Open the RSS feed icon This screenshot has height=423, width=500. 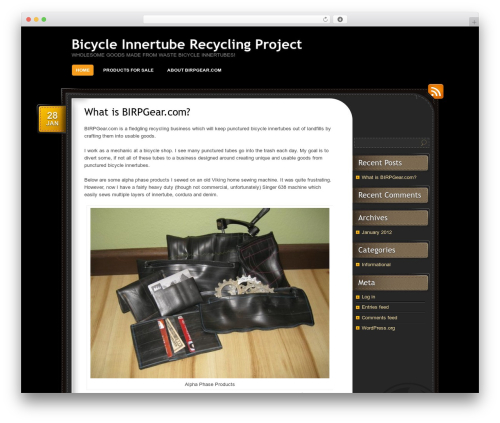(x=436, y=91)
